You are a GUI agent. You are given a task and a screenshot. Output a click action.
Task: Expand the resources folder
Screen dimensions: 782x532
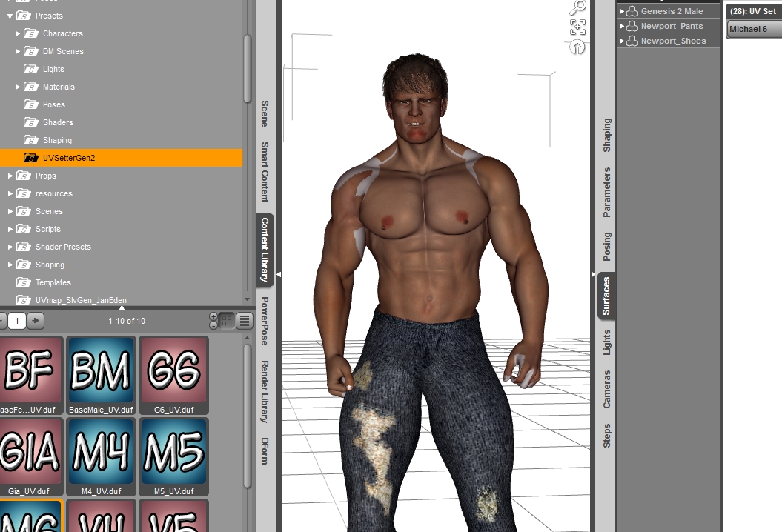click(10, 193)
